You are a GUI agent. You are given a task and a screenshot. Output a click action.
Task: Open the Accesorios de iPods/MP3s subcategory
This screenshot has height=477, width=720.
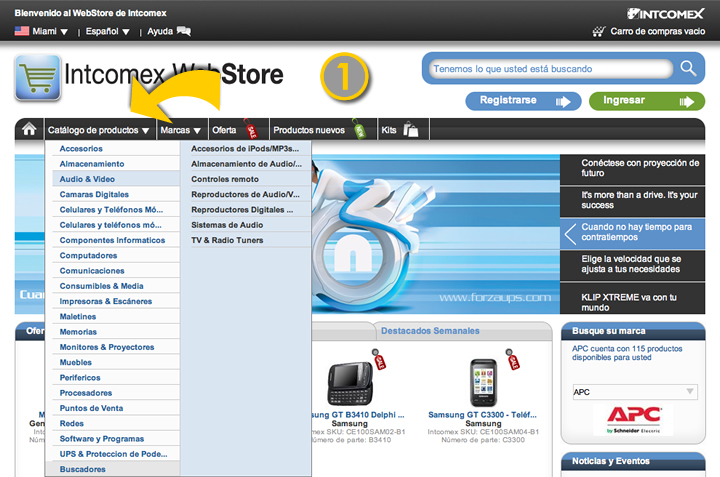coord(246,148)
